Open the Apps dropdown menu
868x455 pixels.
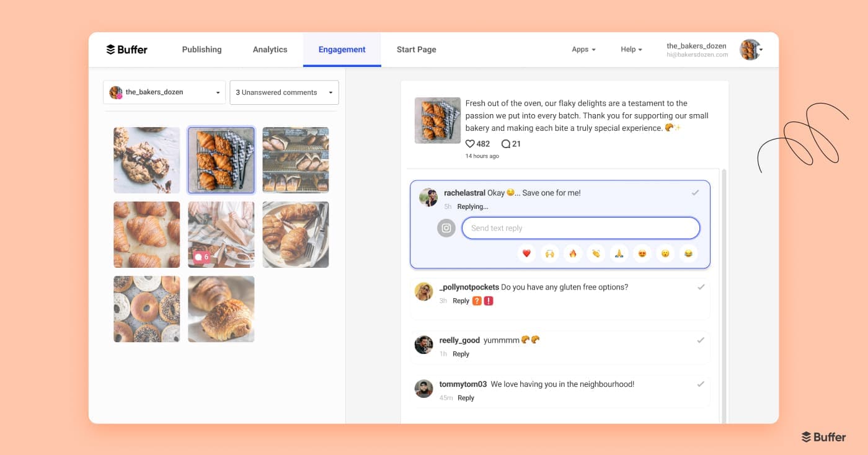(583, 49)
